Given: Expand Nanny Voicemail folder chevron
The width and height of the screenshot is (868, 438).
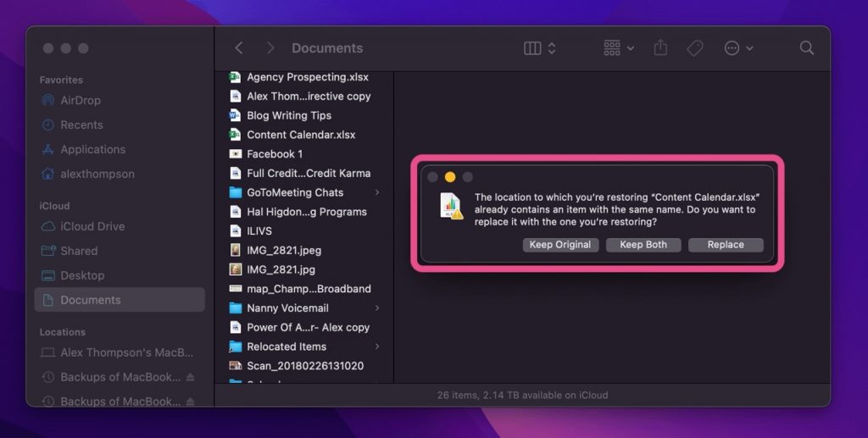Looking at the screenshot, I should pos(377,308).
